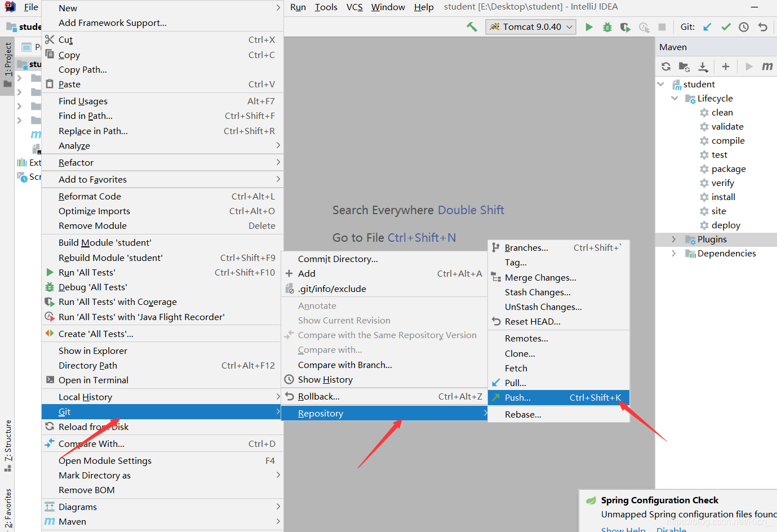The height and width of the screenshot is (532, 777).
Task: Select the Maven package goal
Action: (729, 169)
